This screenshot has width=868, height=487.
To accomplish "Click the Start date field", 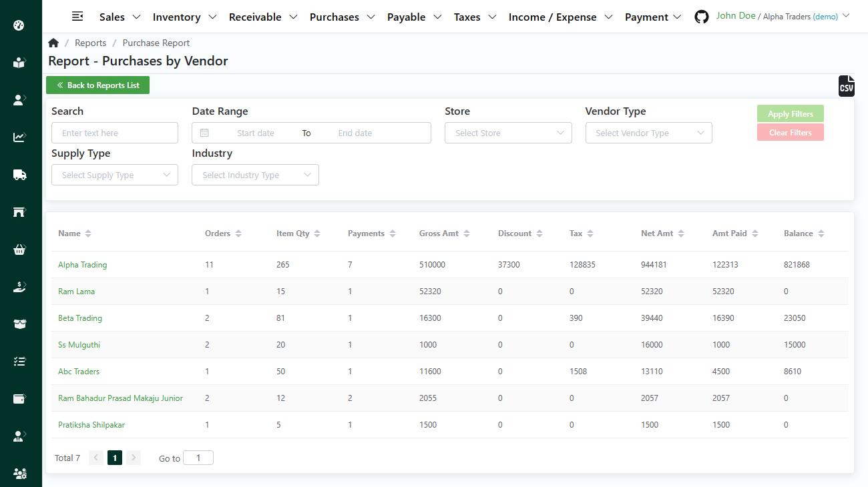I will [x=256, y=133].
